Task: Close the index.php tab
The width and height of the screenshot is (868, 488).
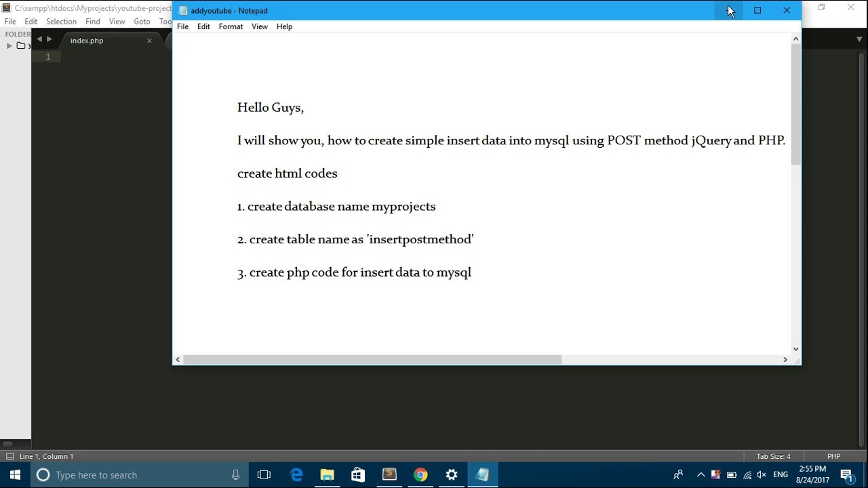Action: [x=149, y=41]
